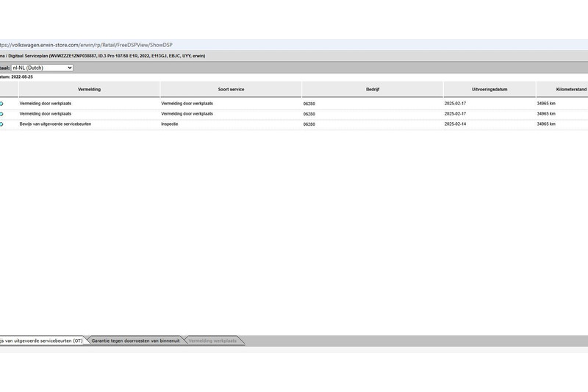The image size is (588, 392).
Task: Open the Bewijs van uitgevoerde servicebeurten table entry
Action: [55, 124]
